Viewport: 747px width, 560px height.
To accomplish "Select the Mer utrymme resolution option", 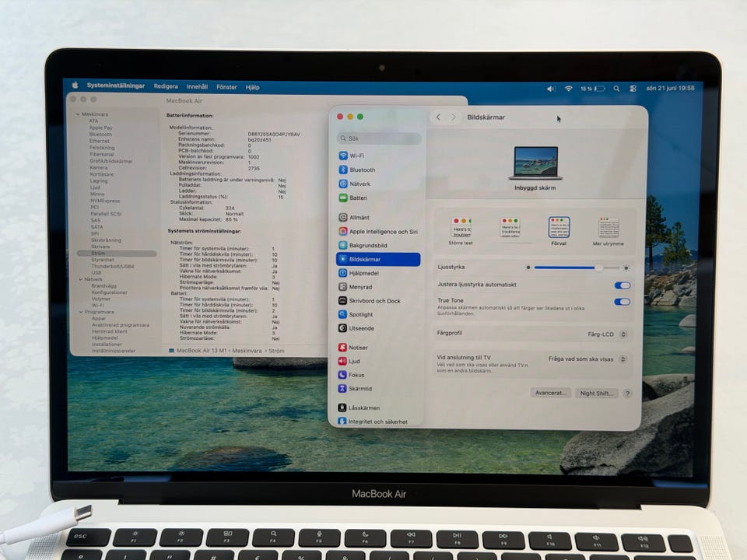I will coord(608,232).
